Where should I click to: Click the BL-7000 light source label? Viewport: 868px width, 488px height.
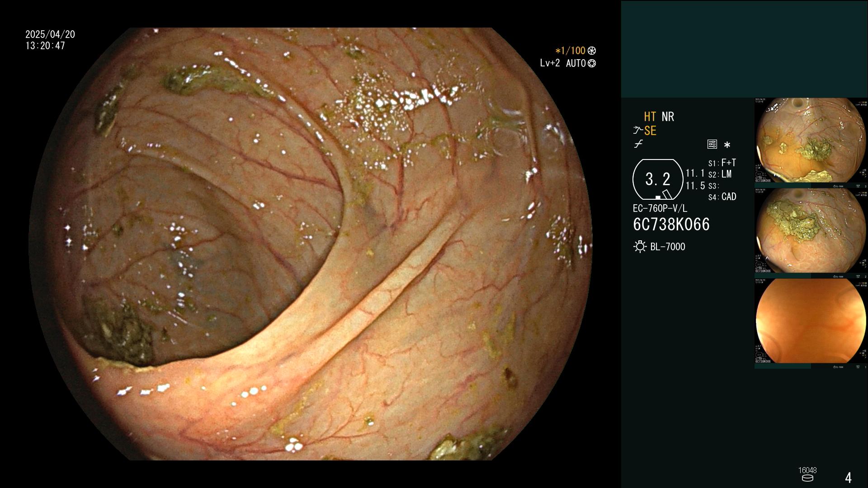[x=668, y=247]
